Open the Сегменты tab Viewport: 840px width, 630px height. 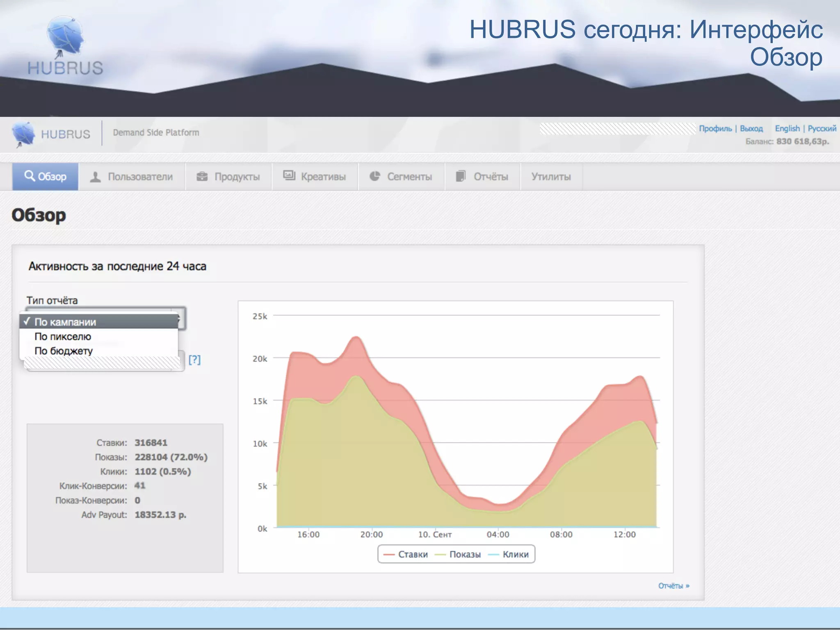point(402,177)
